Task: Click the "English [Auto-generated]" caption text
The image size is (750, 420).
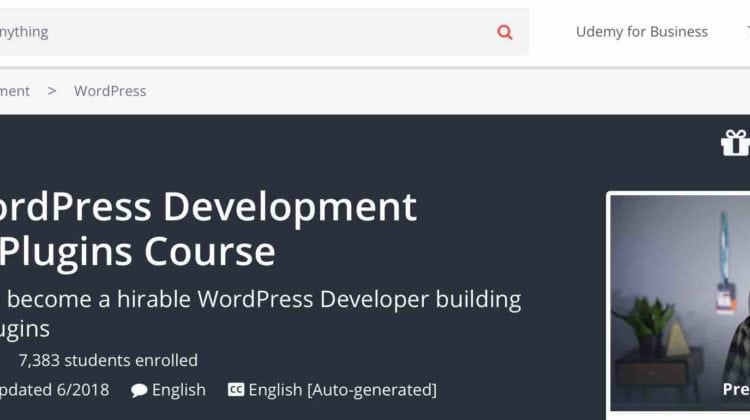Action: pyautogui.click(x=342, y=390)
